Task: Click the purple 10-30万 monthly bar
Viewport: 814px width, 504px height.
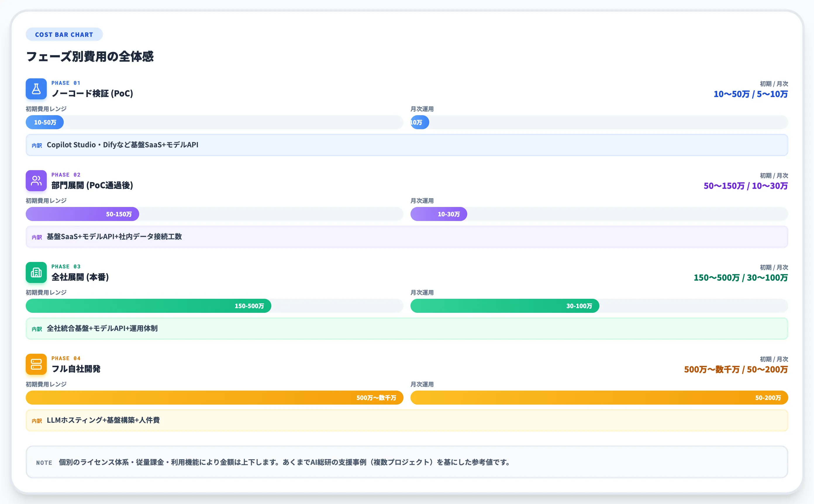Action: coord(439,214)
